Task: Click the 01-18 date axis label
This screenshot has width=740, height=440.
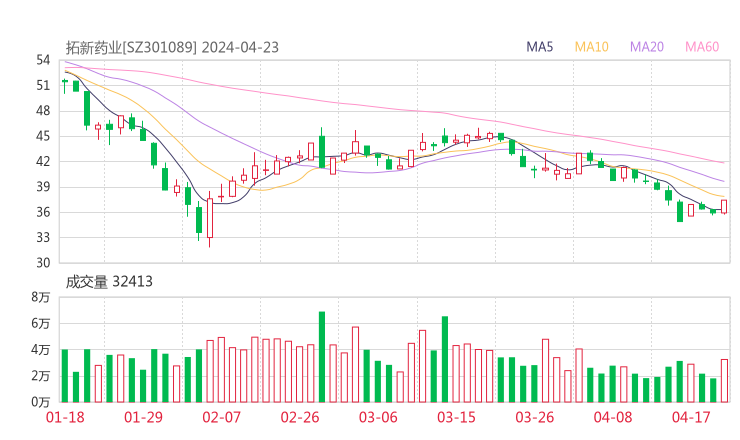Action: tap(65, 417)
